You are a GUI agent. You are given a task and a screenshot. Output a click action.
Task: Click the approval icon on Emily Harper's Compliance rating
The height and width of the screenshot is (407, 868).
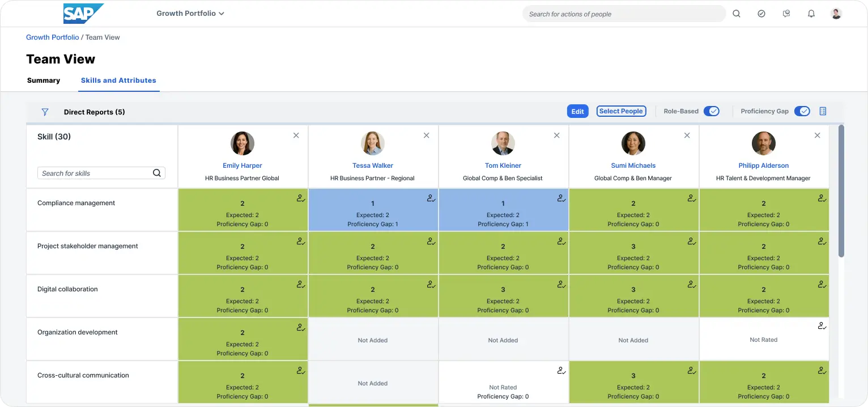(300, 198)
